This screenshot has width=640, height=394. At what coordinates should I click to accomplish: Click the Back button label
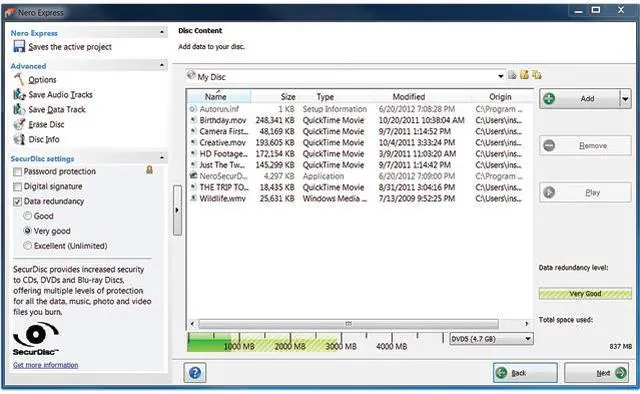pos(519,373)
